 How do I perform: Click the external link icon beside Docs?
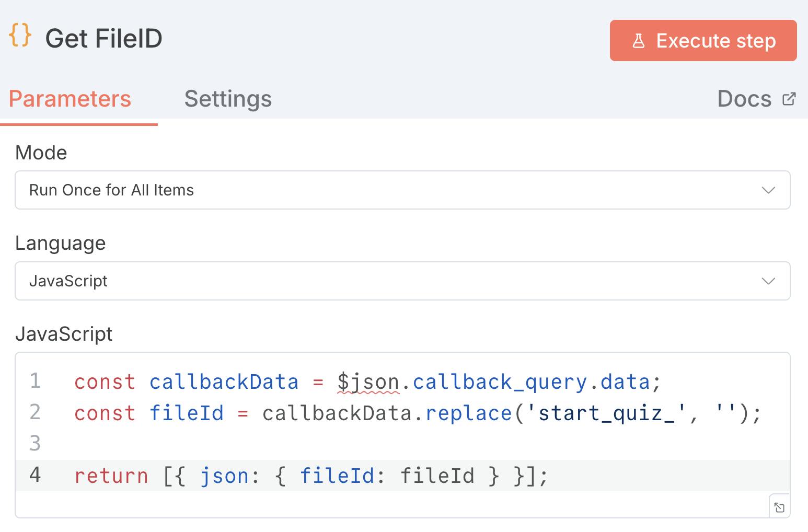(789, 99)
